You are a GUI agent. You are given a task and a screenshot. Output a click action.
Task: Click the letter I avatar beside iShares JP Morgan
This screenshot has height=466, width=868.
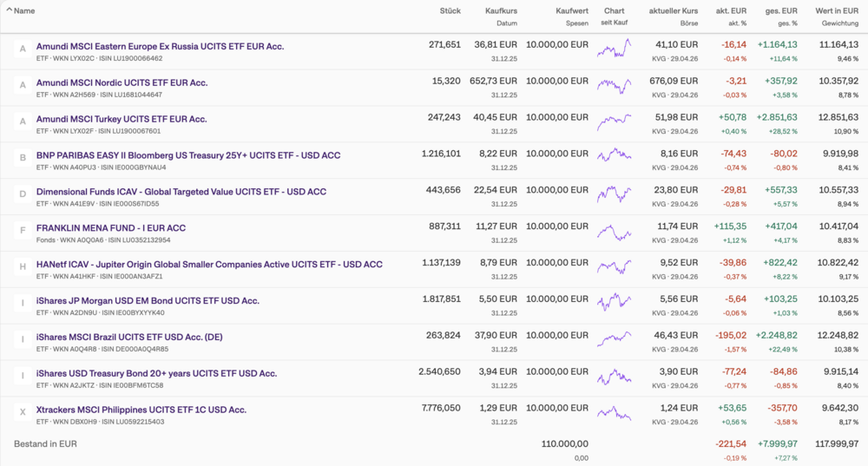pos(23,303)
